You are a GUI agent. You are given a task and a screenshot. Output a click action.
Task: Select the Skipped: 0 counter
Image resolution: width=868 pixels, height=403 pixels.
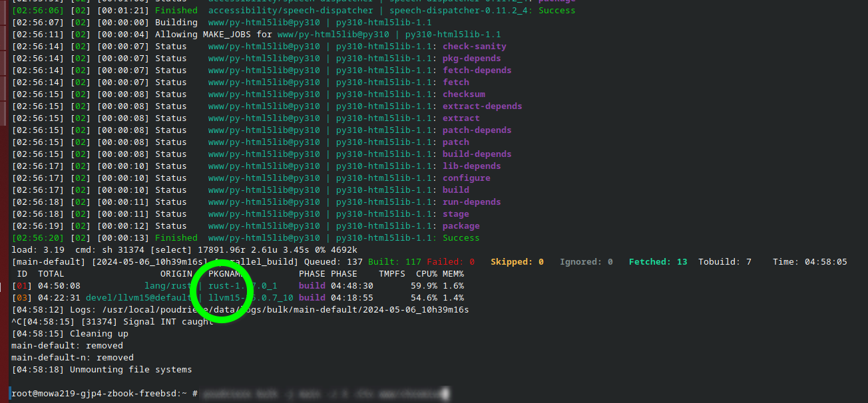517,262
